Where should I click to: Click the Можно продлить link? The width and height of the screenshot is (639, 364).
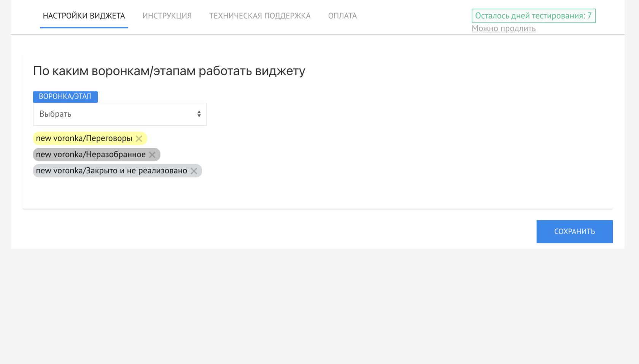[x=504, y=28]
